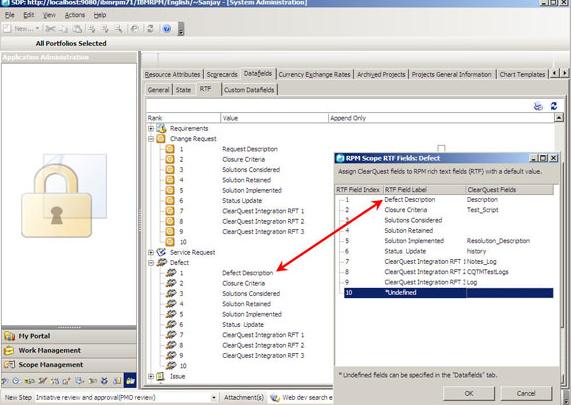Switch to the Resource Attributes tab
This screenshot has width=572, height=405.
173,74
